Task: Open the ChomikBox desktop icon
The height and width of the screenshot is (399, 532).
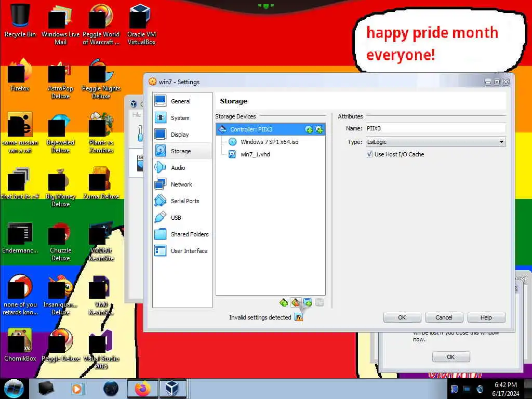Action: tap(20, 345)
